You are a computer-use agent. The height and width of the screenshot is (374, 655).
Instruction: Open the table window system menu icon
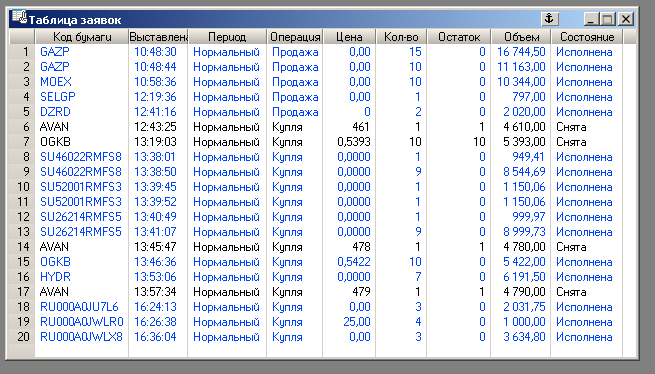click(19, 18)
